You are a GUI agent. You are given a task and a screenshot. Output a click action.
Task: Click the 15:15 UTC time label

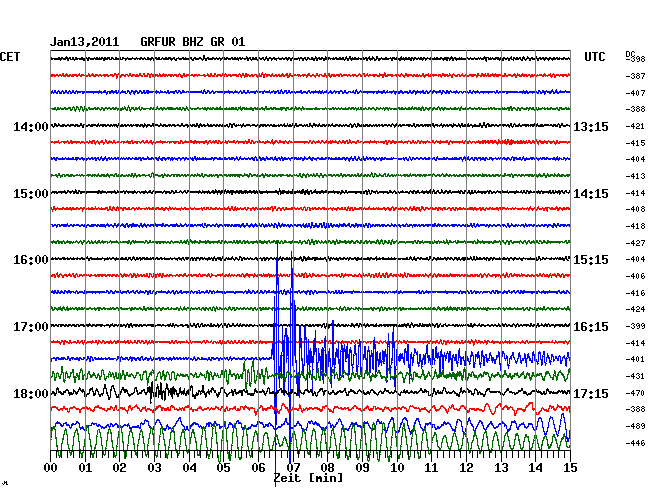point(591,260)
